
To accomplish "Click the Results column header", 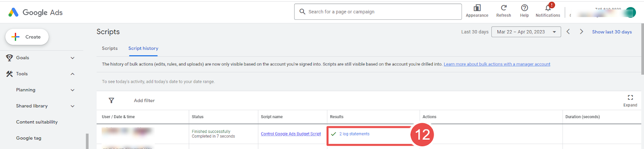I will point(336,117).
